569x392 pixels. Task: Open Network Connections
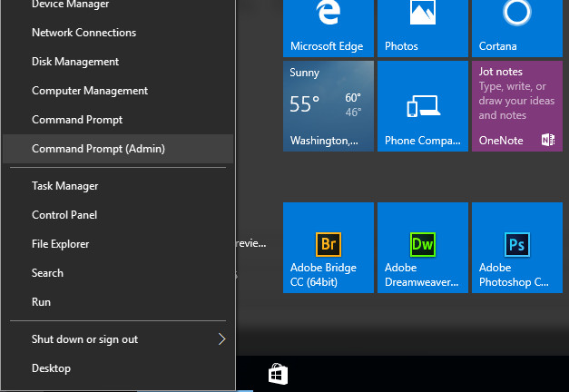tap(118, 33)
